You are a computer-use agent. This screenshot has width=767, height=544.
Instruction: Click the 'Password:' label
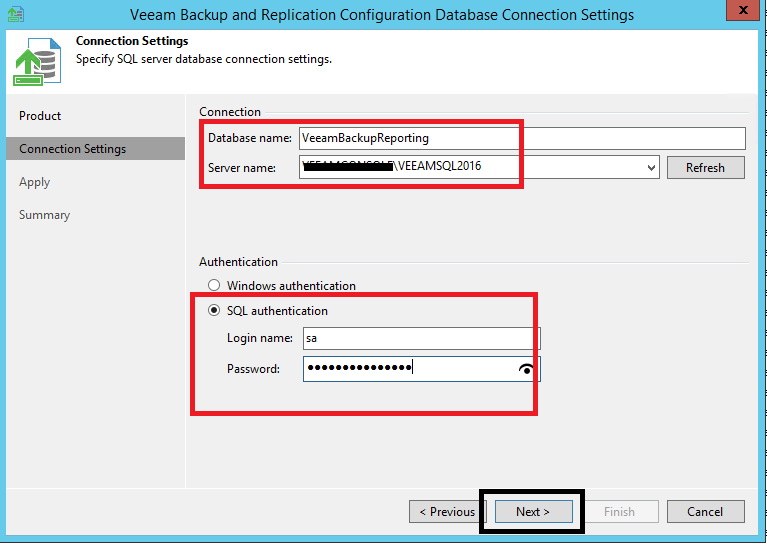[x=253, y=369]
